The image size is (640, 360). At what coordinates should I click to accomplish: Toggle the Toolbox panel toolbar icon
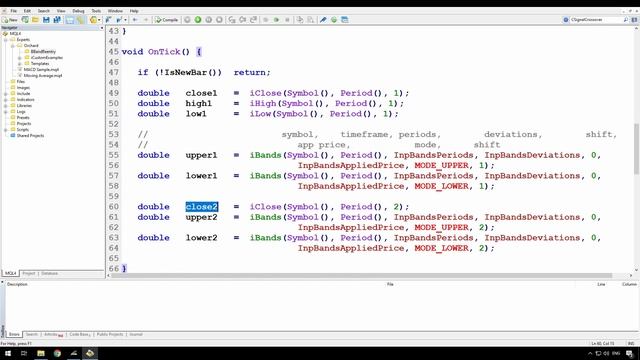coord(80,20)
